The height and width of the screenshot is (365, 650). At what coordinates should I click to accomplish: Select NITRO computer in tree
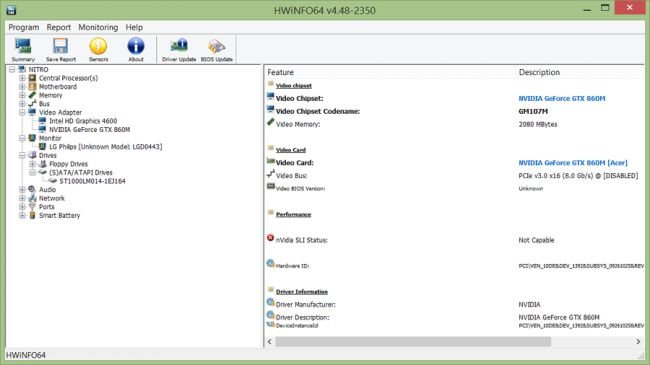38,69
